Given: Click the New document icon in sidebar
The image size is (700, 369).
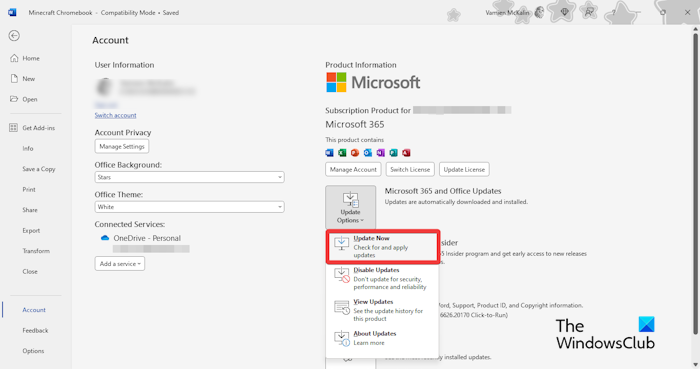Looking at the screenshot, I should tap(14, 79).
